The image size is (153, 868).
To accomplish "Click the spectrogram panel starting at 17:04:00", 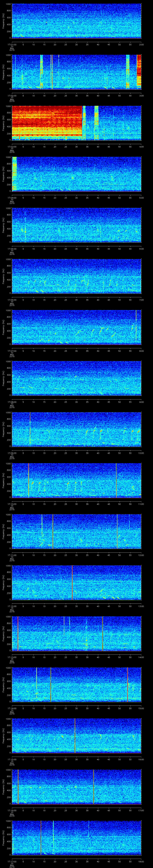I will (76, 174).
